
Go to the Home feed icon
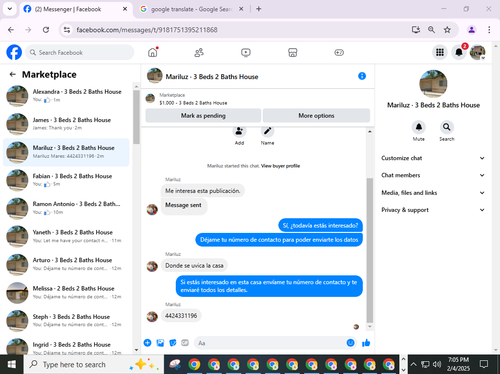[153, 52]
